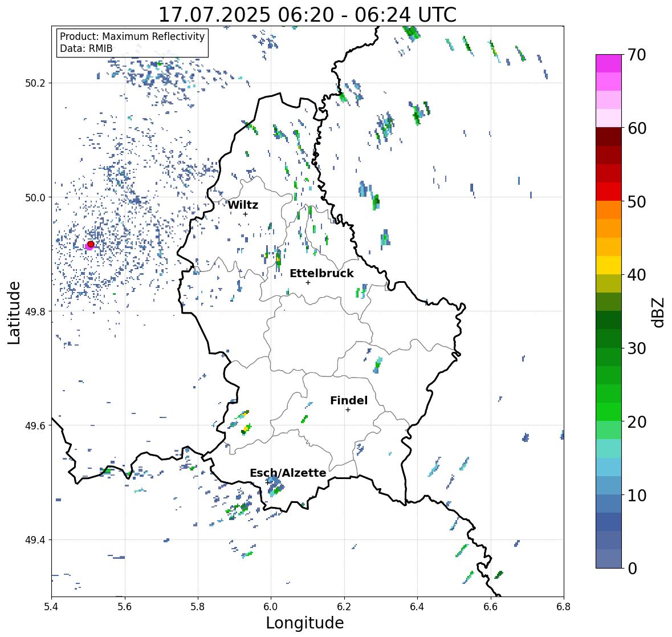The height and width of the screenshot is (637, 672).
Task: Click the red radar location dot
Action: pos(91,244)
